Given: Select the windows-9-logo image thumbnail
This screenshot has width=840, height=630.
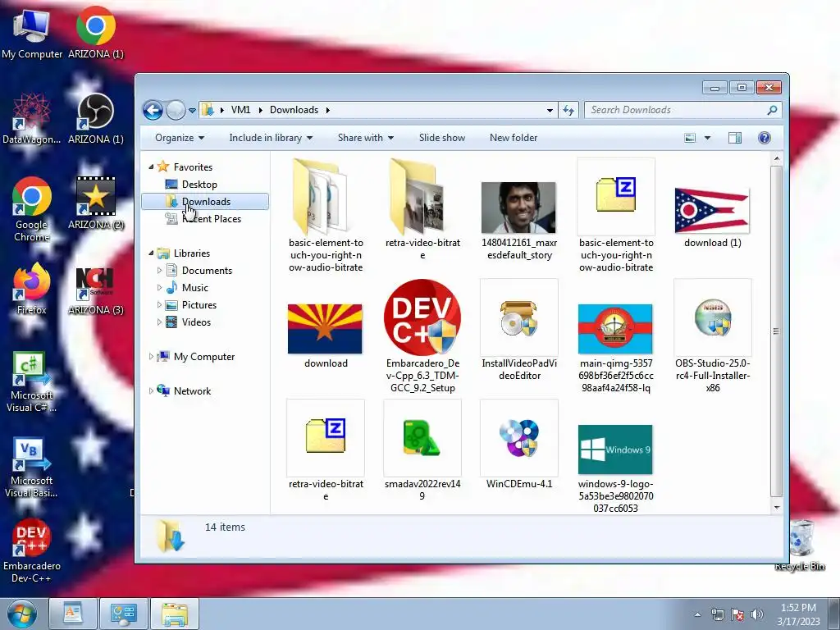Looking at the screenshot, I should (616, 467).
